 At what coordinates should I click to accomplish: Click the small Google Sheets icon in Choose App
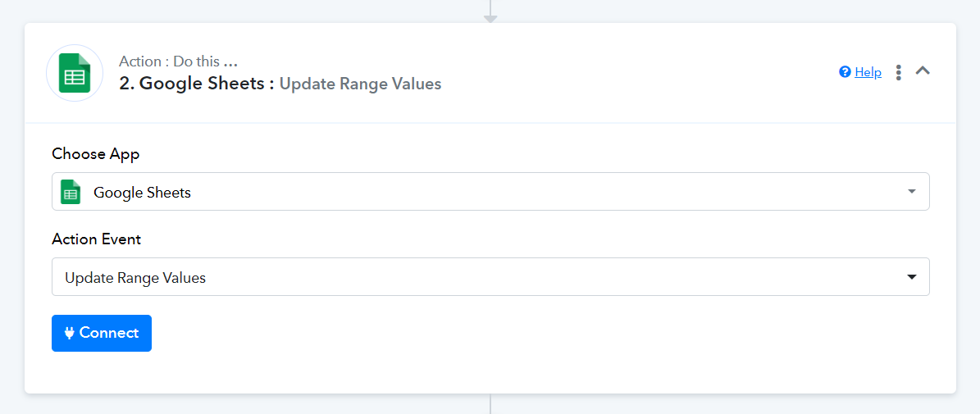coord(71,193)
